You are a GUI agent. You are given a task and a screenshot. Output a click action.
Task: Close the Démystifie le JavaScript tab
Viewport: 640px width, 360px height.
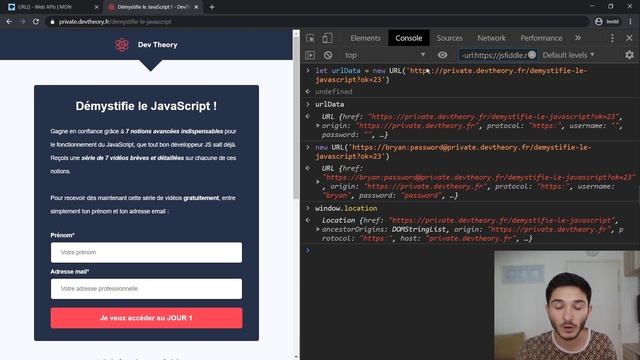196,7
